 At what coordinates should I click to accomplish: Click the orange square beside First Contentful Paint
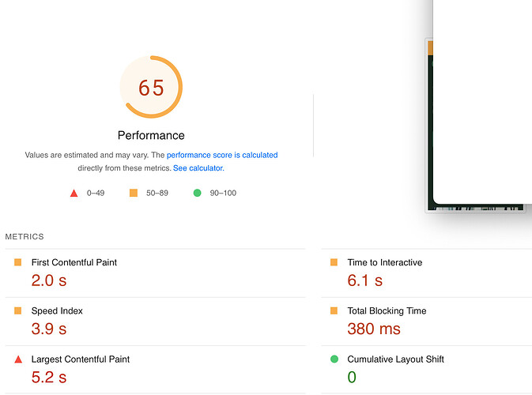(18, 262)
